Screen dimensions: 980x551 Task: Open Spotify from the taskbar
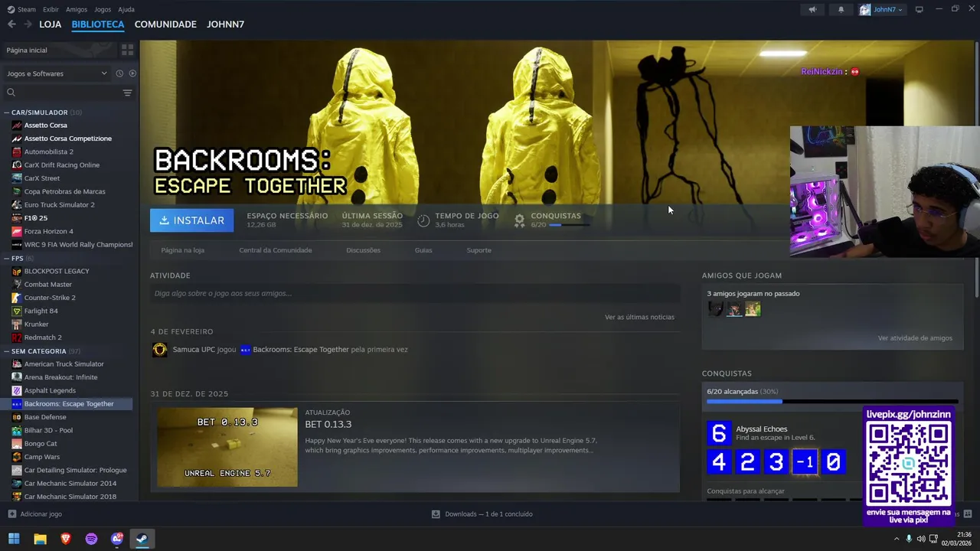pos(91,539)
